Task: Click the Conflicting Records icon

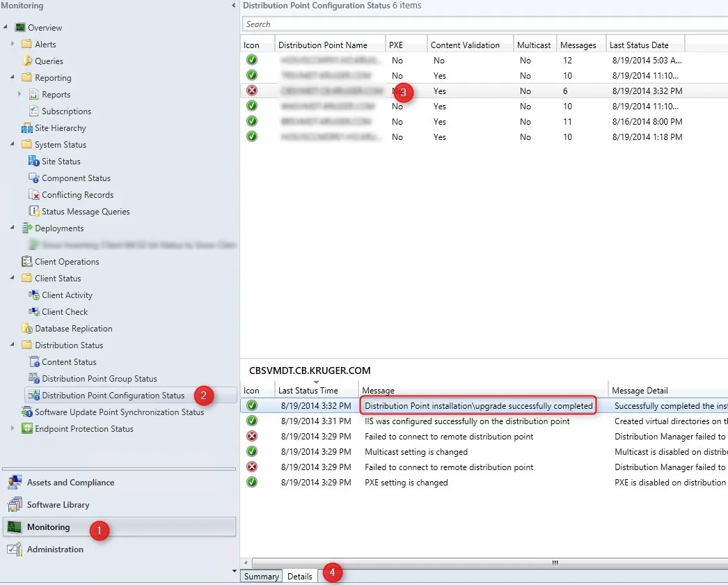Action: pyautogui.click(x=34, y=195)
